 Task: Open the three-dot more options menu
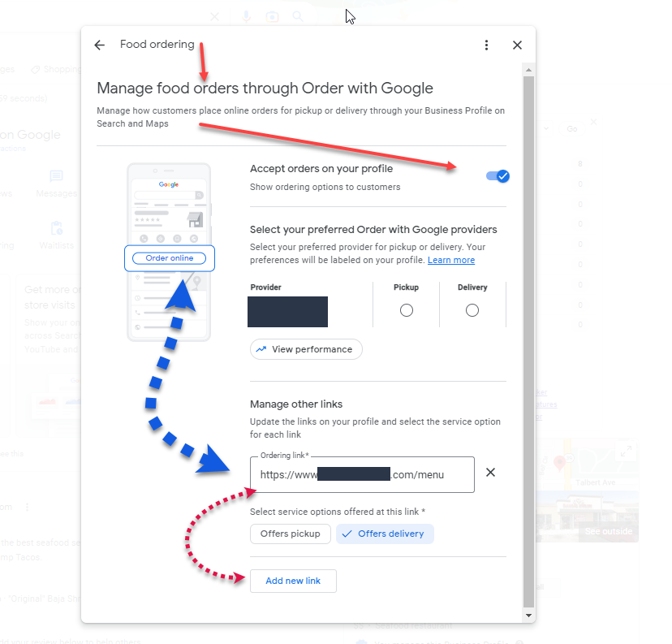[486, 45]
